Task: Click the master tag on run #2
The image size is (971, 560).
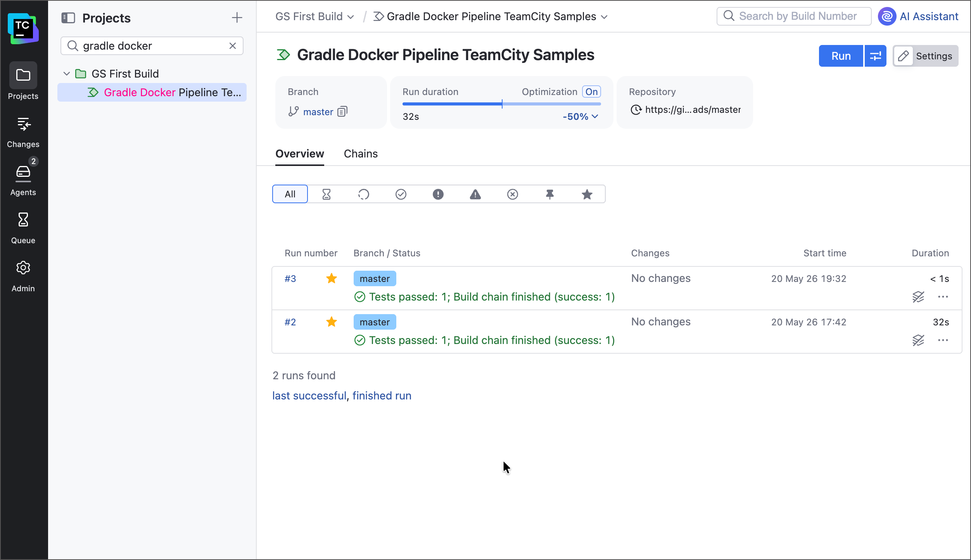Action: point(375,322)
